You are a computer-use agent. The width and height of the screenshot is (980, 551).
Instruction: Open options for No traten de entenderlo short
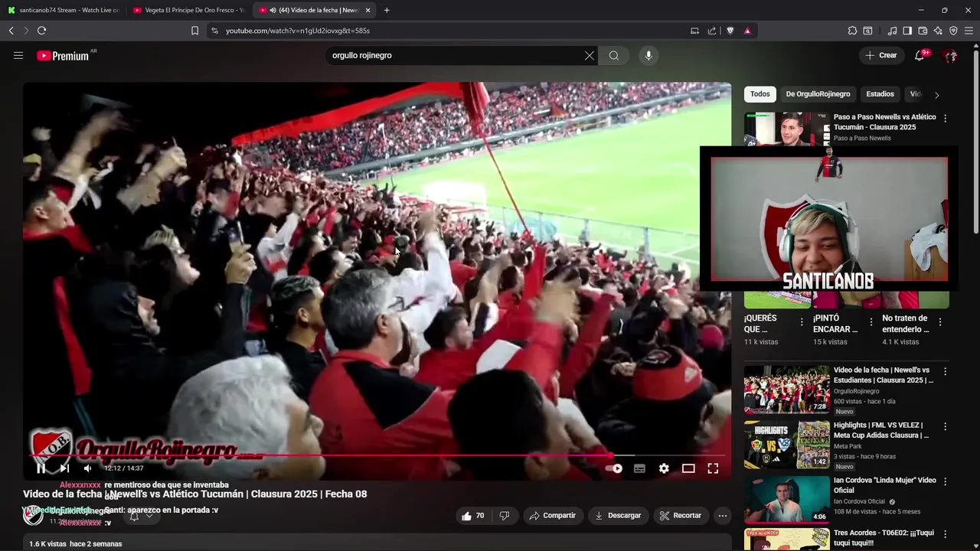pos(940,322)
